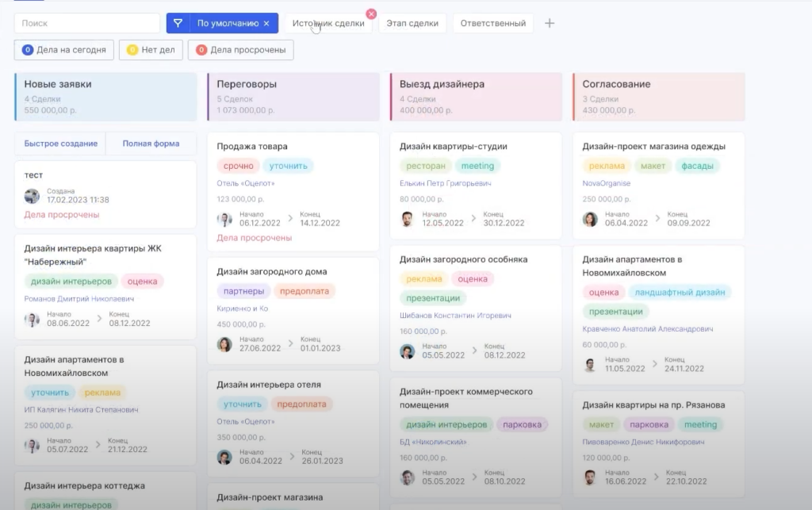Toggle the 'Дела на сегодня' filter

[64, 50]
